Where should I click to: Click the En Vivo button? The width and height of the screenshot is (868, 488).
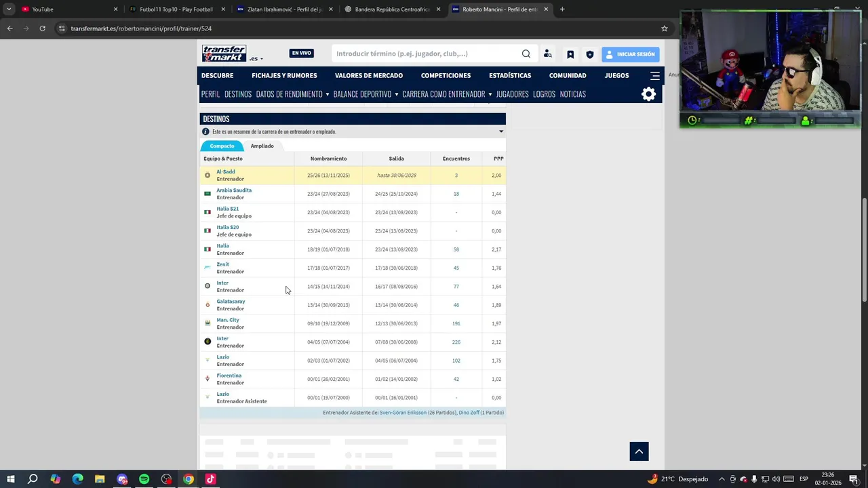point(302,54)
